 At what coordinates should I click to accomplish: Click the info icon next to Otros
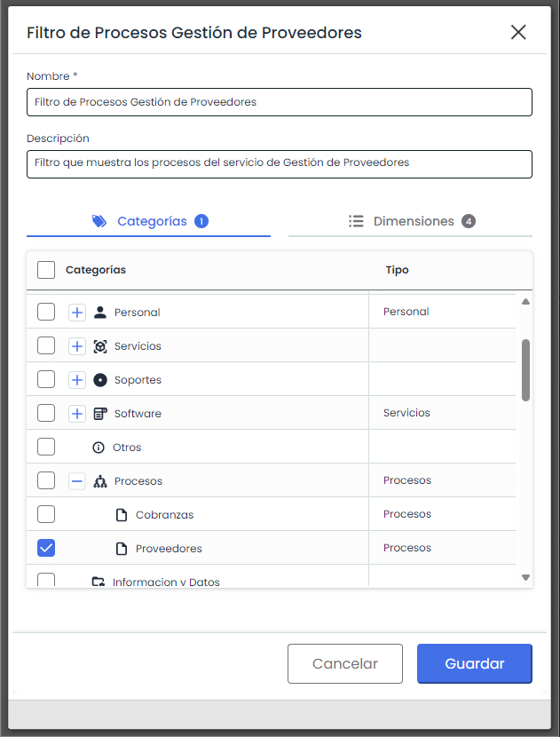[x=99, y=448]
